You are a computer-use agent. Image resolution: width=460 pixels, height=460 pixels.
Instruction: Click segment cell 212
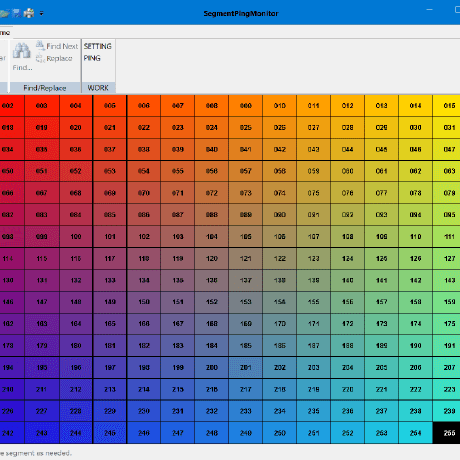pos(76,389)
